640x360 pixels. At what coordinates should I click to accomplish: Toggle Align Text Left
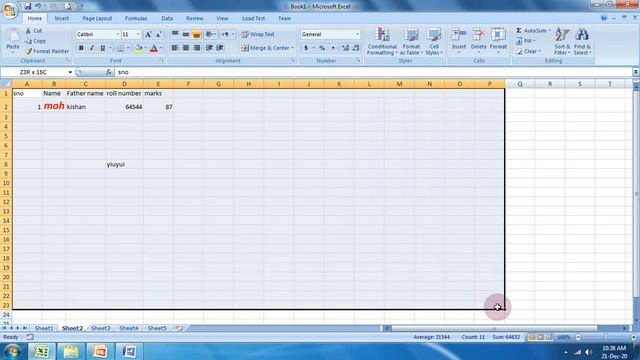(x=175, y=48)
